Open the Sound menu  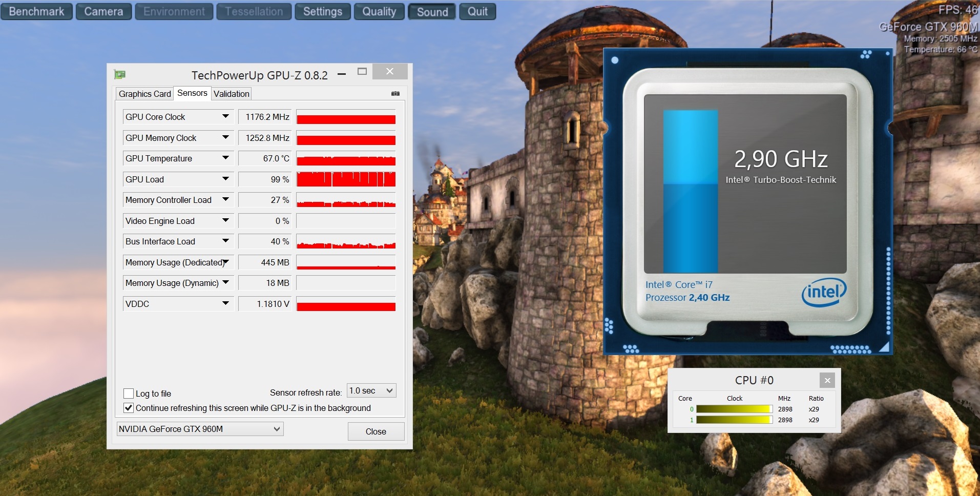pos(432,12)
